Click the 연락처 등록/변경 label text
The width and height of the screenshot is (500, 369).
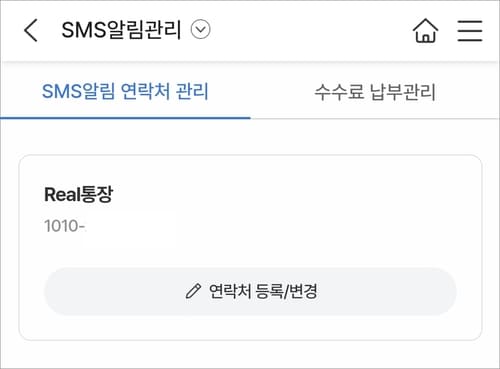[x=263, y=291]
